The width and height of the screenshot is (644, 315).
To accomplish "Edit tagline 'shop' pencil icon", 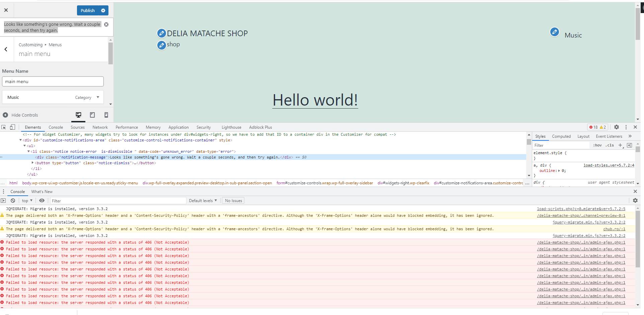I will click(x=161, y=45).
